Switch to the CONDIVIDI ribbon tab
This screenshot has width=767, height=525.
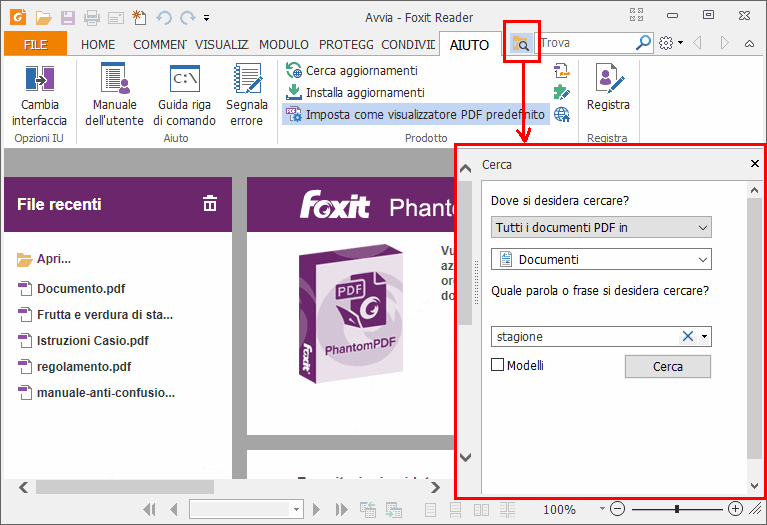[408, 45]
